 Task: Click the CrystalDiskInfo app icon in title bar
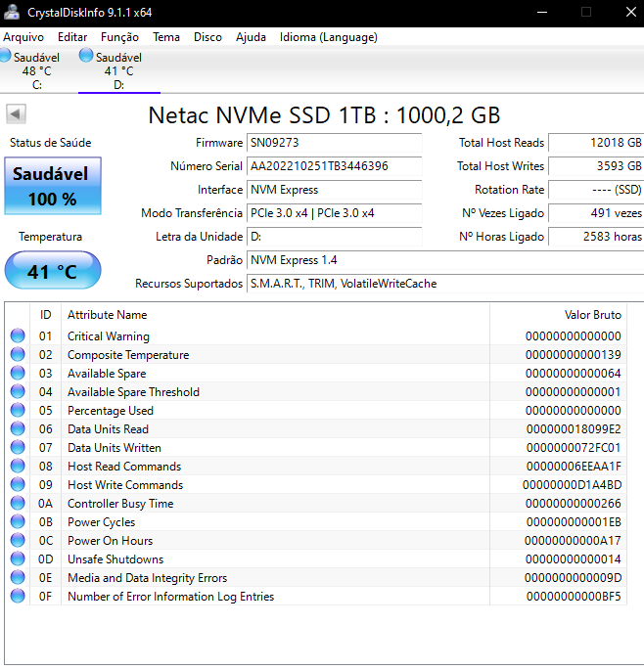(x=11, y=12)
